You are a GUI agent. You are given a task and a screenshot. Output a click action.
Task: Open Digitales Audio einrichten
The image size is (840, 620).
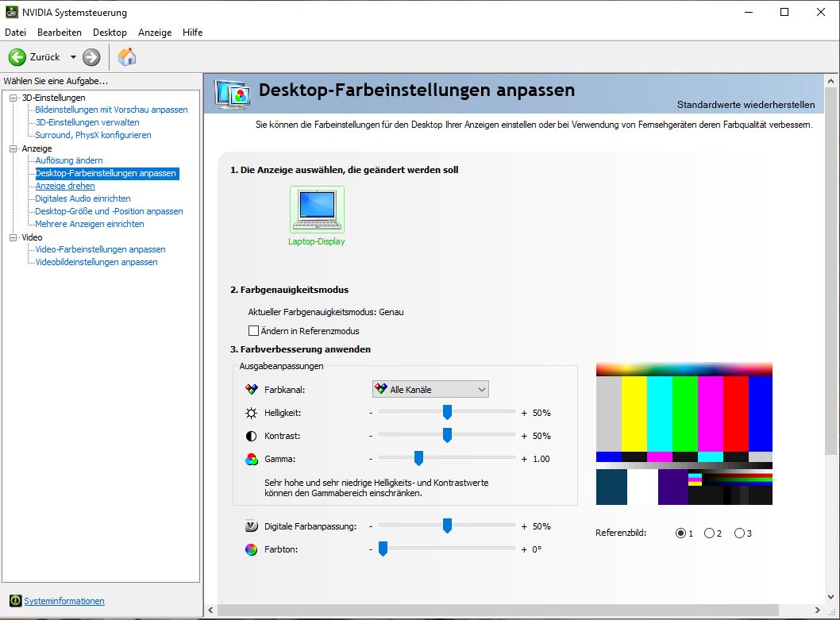pyautogui.click(x=83, y=198)
